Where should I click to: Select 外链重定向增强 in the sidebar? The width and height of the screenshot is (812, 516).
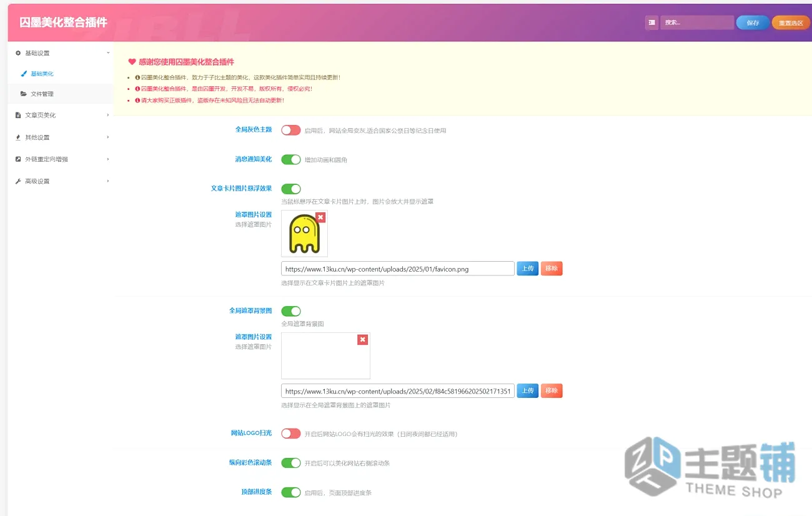[x=61, y=159]
